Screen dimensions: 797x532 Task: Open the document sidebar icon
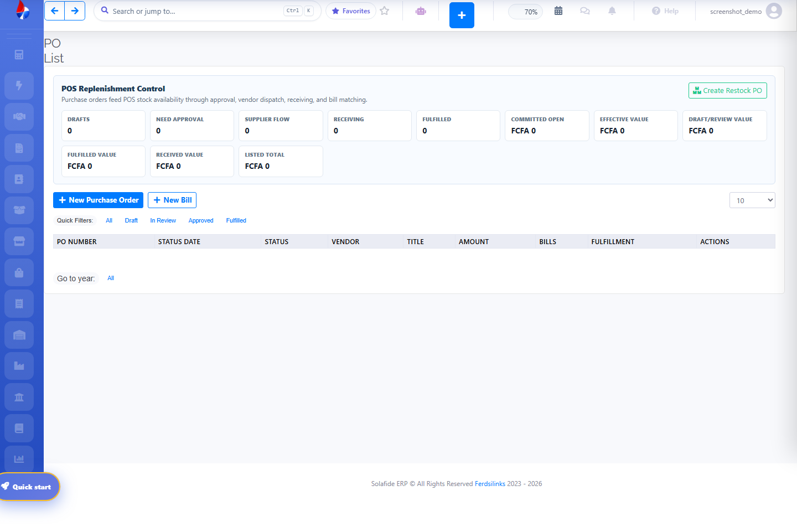[19, 148]
